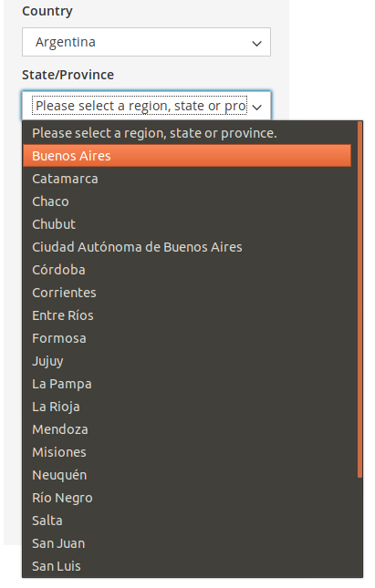Select Chubut from the dropdown list
The image size is (375, 588).
point(187,224)
